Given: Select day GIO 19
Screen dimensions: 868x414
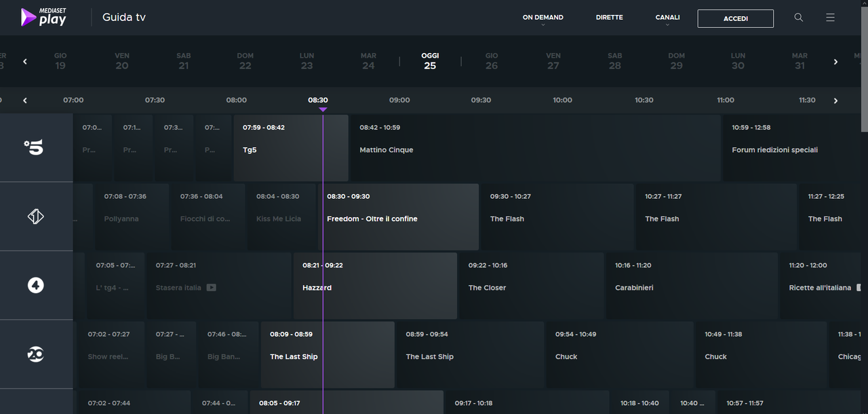Looking at the screenshot, I should pyautogui.click(x=60, y=61).
